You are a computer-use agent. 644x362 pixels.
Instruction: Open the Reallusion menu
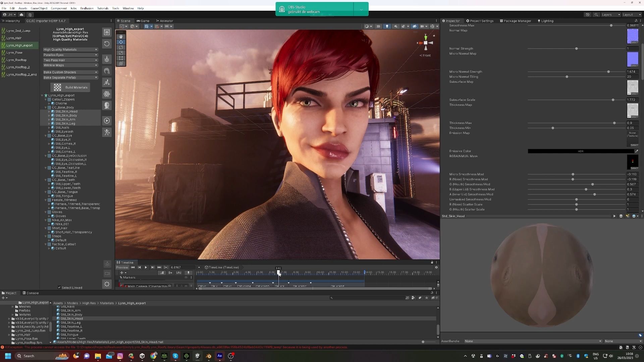coord(87,8)
